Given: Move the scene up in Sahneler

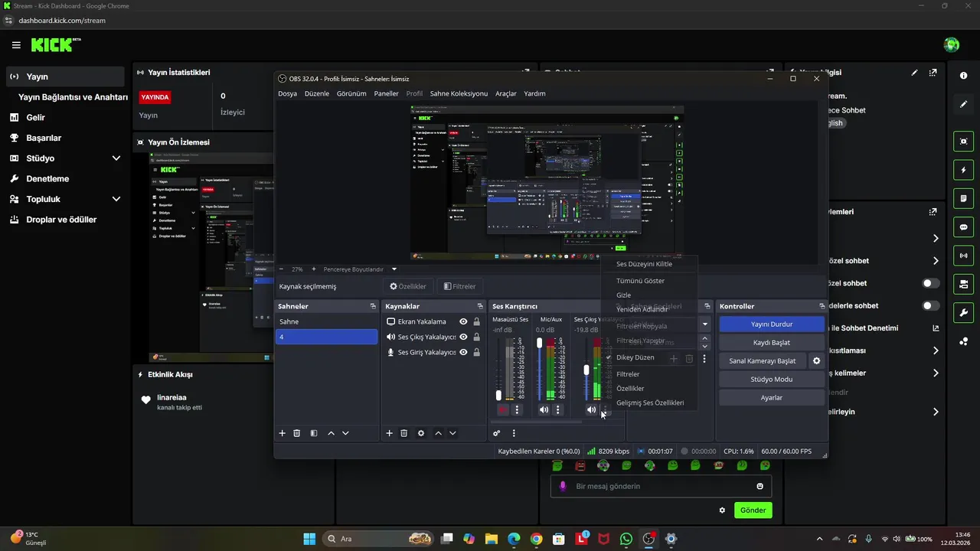Looking at the screenshot, I should pyautogui.click(x=331, y=433).
